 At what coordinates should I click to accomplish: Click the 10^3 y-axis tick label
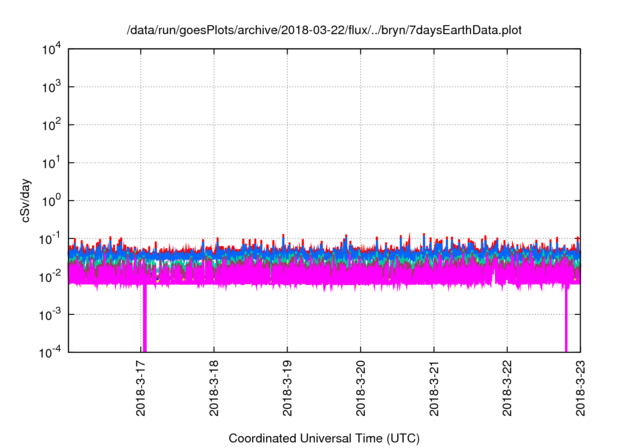[x=51, y=87]
